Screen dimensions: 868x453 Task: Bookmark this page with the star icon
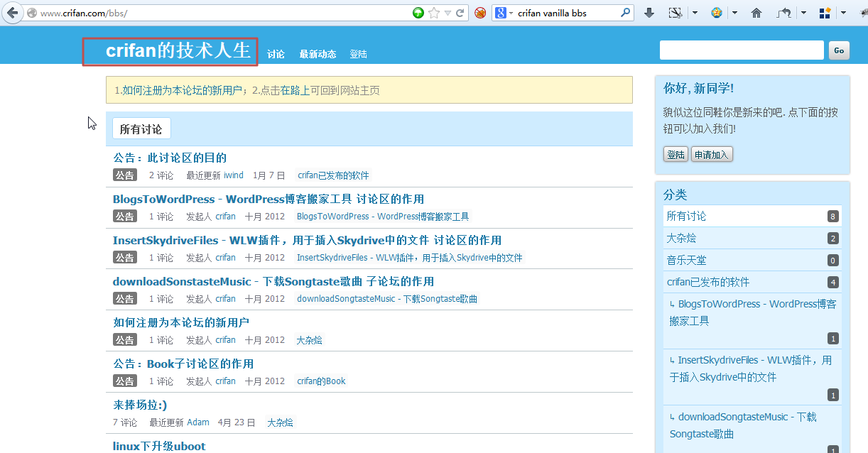(x=433, y=13)
